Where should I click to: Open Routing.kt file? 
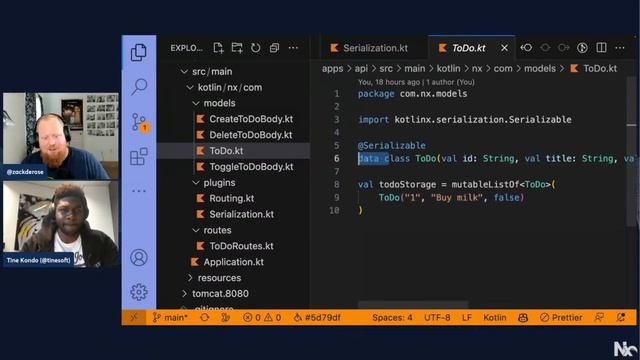(x=231, y=198)
